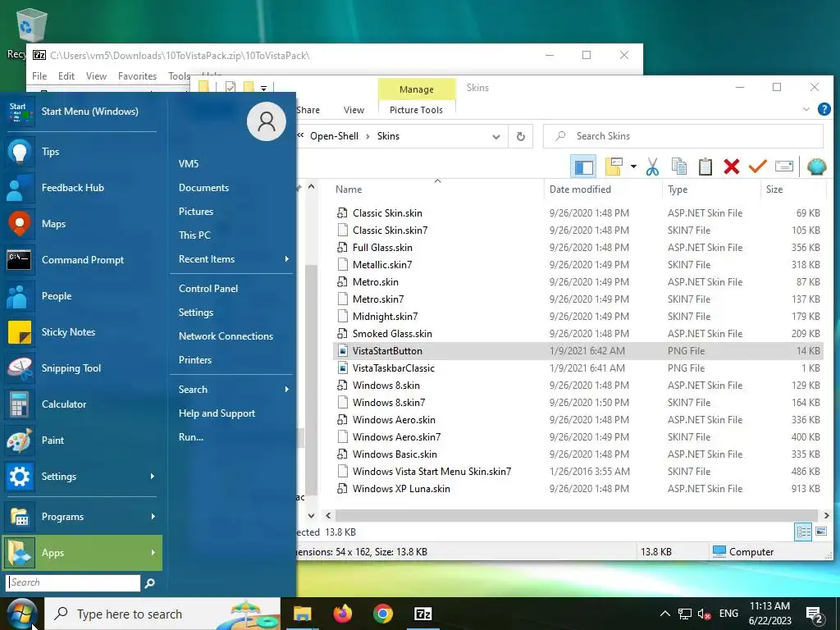Image resolution: width=840 pixels, height=630 pixels.
Task: Click the folder options toolbar icon
Action: (x=614, y=167)
